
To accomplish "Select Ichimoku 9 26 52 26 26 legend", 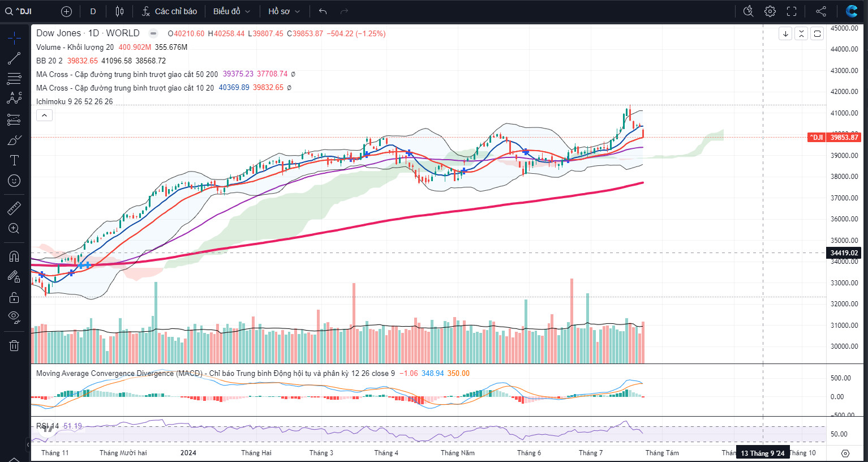I will (x=74, y=101).
